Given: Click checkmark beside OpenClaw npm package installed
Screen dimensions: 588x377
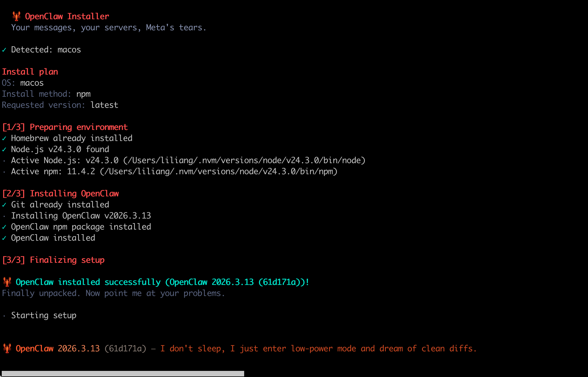Looking at the screenshot, I should point(4,227).
